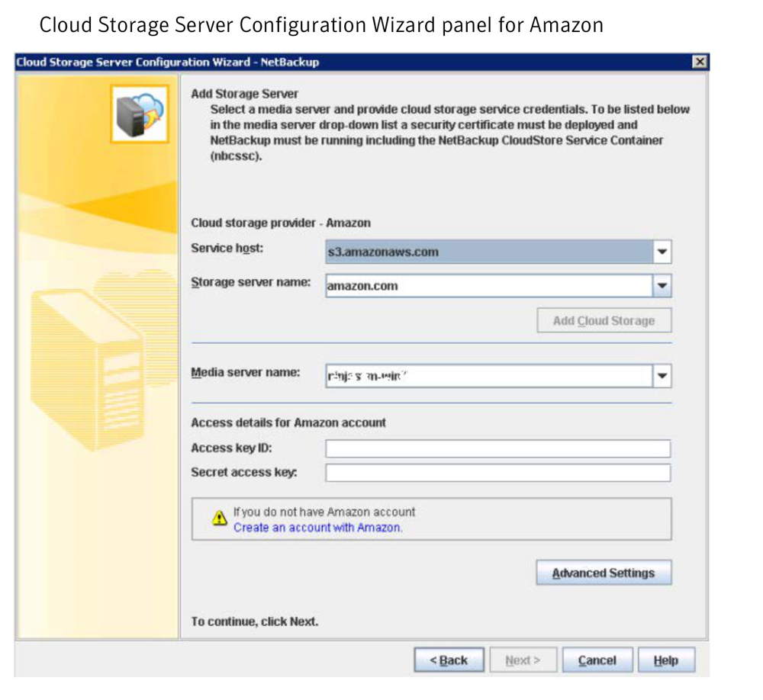Open Advanced Settings
763x700 pixels.
(604, 573)
